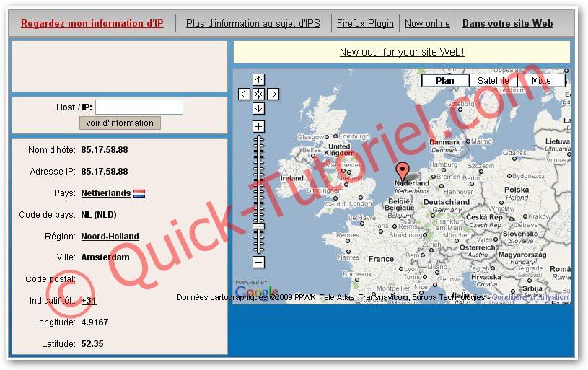Viewport: 588px width, 370px height.
Task: Click the Code postal label
Action: click(51, 279)
